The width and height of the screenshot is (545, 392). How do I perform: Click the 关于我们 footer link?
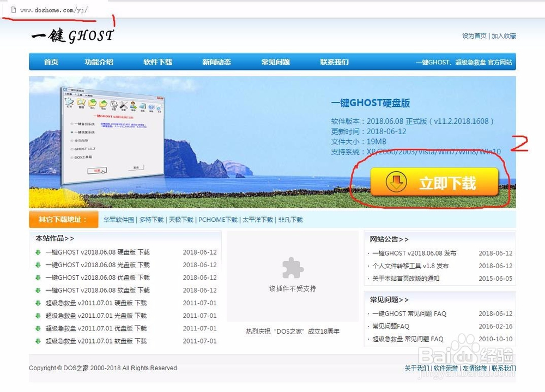coord(417,369)
